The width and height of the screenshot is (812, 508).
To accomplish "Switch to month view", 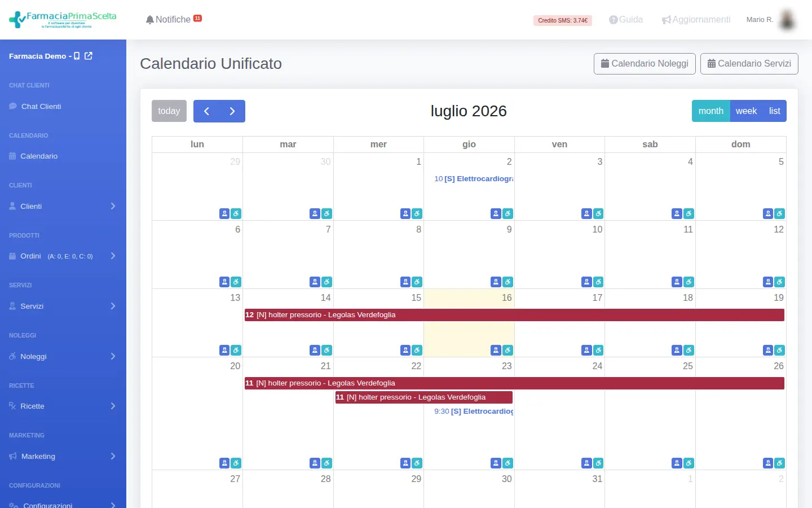I will point(710,111).
